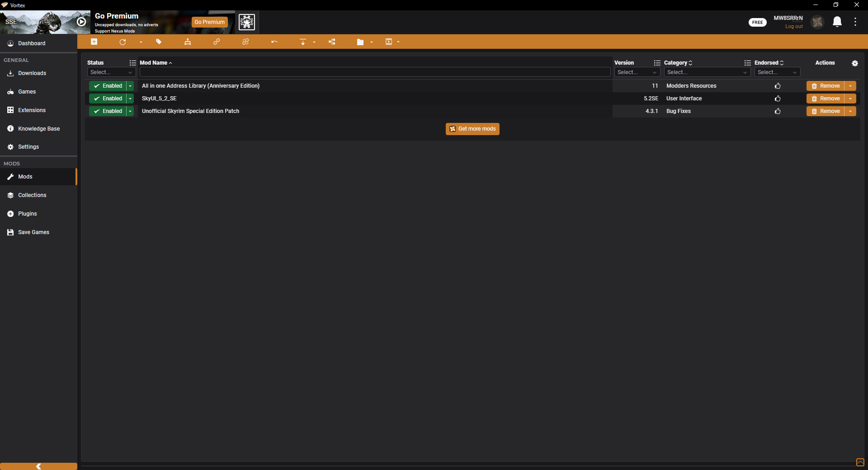Open the Version filter dropdown

(x=637, y=72)
